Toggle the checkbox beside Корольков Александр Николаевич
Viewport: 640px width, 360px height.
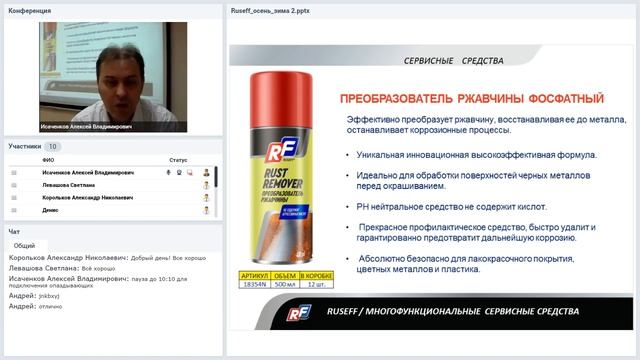14,198
